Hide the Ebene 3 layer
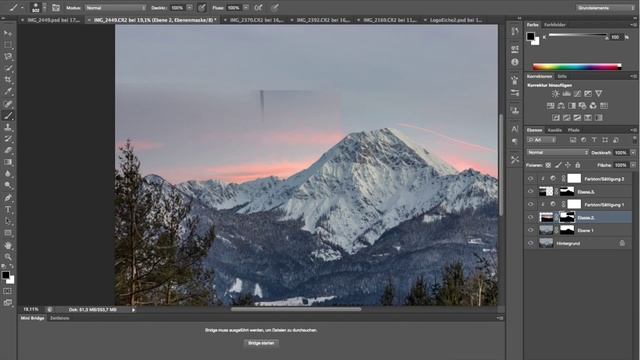The height and width of the screenshot is (360, 640). click(x=531, y=191)
